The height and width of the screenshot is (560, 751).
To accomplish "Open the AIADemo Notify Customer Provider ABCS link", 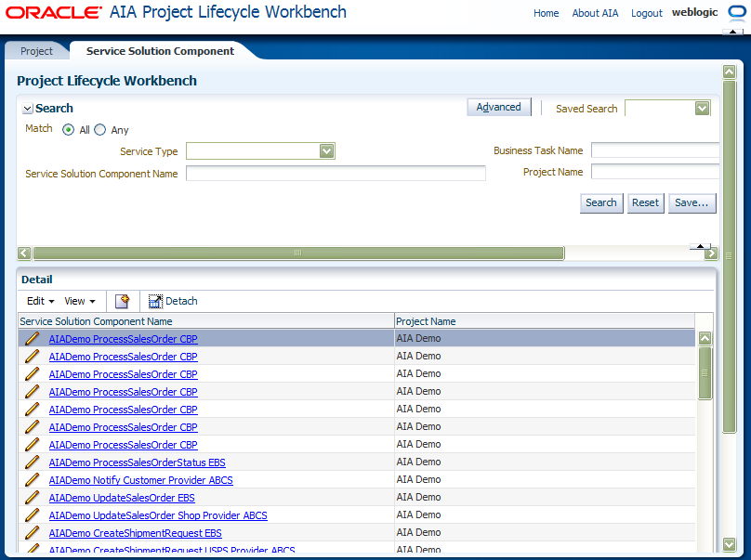I will point(141,480).
